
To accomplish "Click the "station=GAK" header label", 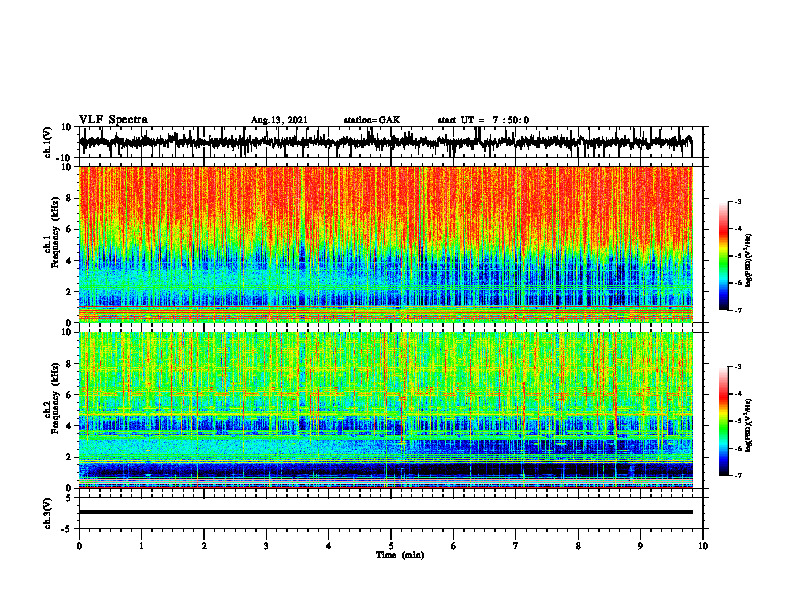I will [372, 120].
